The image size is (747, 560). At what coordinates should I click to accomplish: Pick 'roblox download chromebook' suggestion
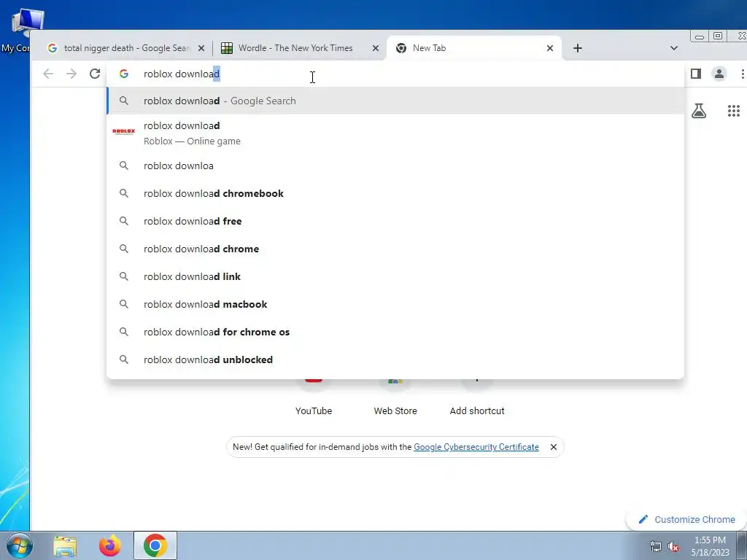click(x=395, y=193)
